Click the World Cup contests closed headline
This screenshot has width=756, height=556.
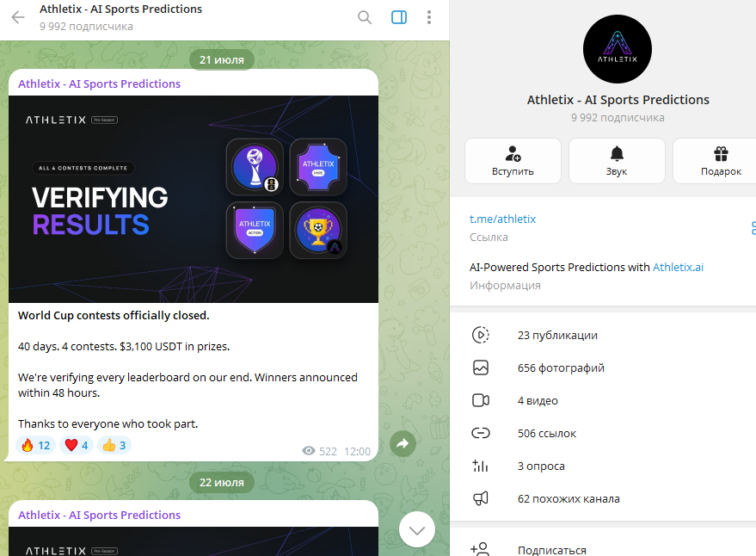114,316
